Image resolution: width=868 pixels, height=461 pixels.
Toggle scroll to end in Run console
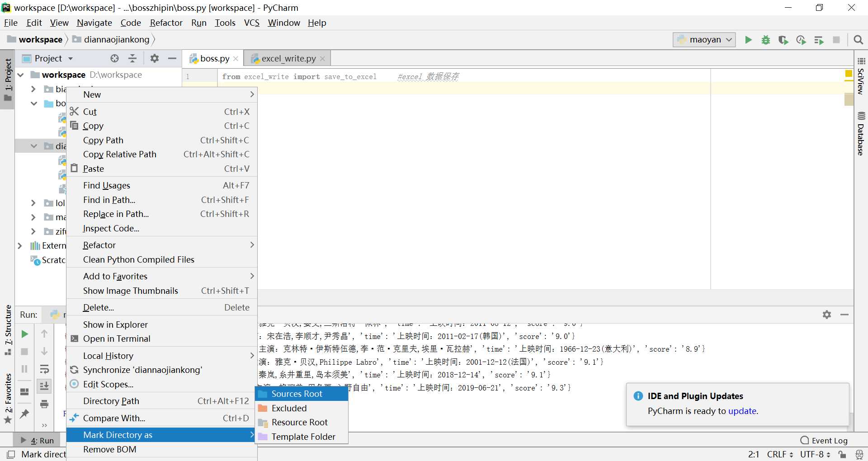(44, 386)
